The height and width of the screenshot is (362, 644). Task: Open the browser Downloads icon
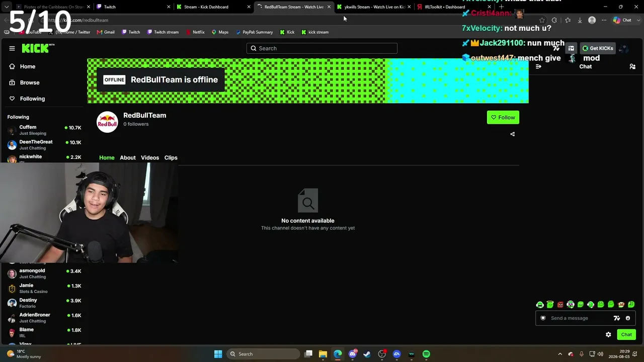580,20
